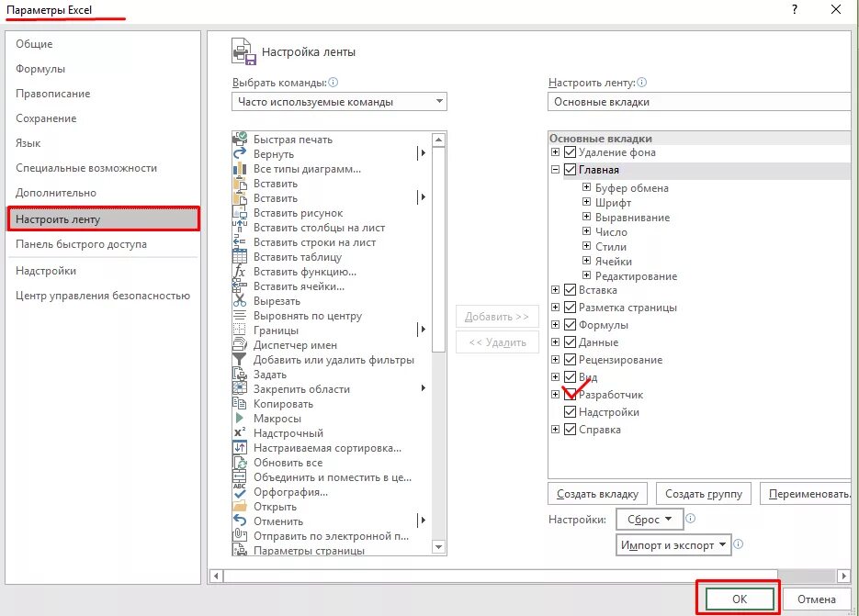Toggle the Формулы tab checkbox

[570, 325]
